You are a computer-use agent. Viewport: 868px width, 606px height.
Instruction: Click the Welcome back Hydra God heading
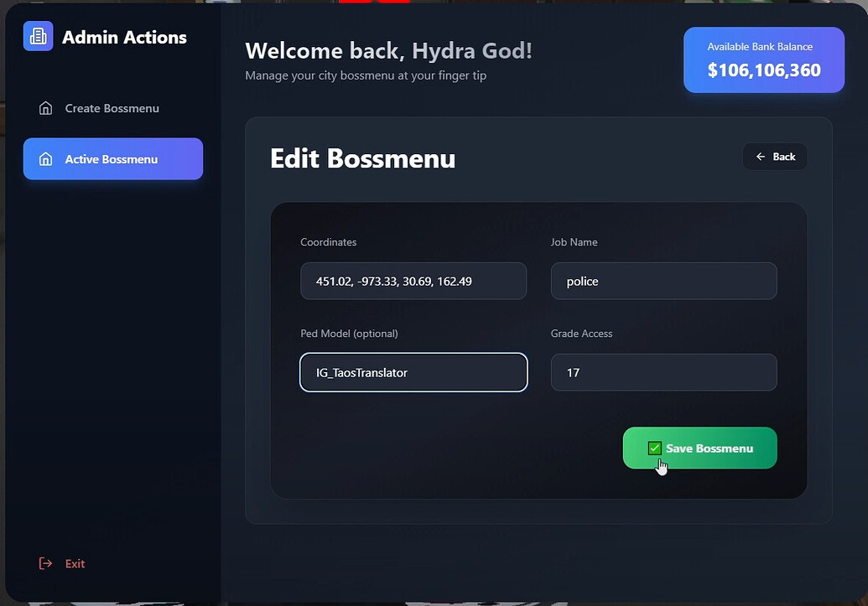[x=387, y=50]
